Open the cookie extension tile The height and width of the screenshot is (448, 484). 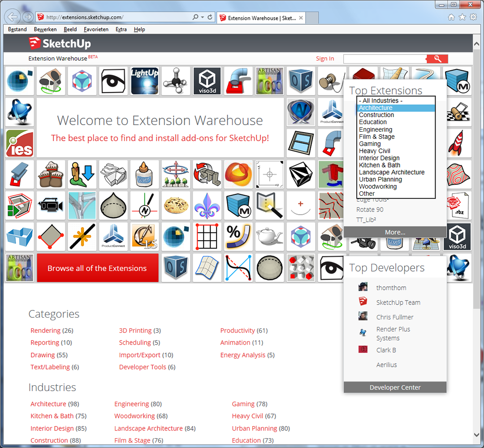tap(176, 206)
